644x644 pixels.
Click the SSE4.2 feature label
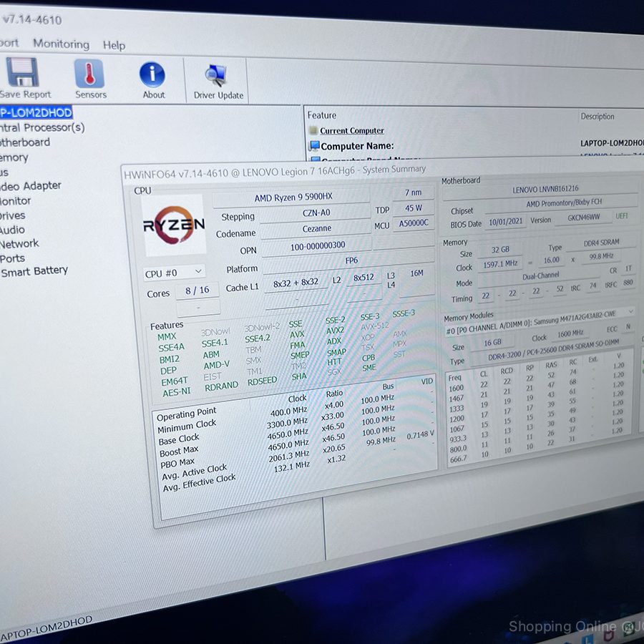coord(257,339)
